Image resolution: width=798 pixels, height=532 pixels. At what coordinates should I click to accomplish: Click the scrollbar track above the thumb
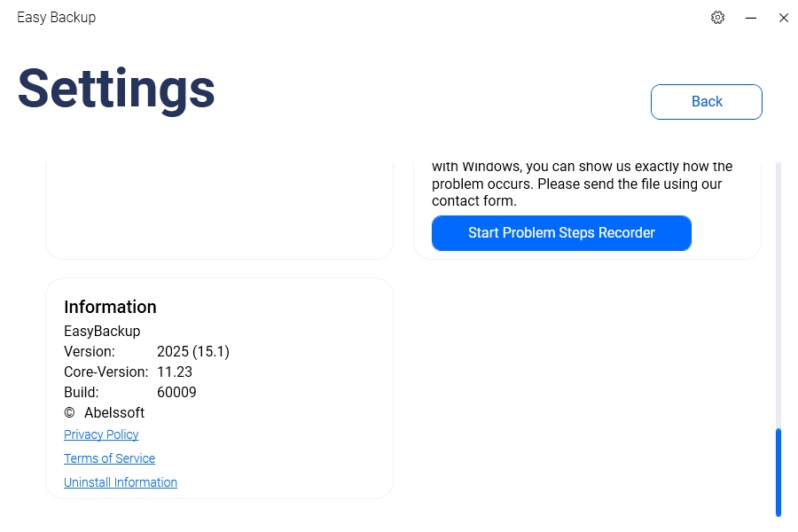click(x=778, y=293)
